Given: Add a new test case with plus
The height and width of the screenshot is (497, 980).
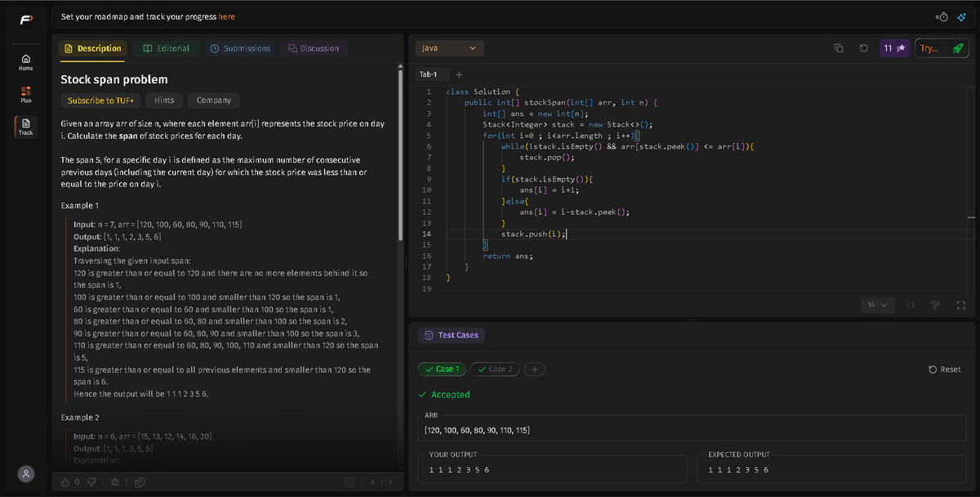Looking at the screenshot, I should click(535, 369).
